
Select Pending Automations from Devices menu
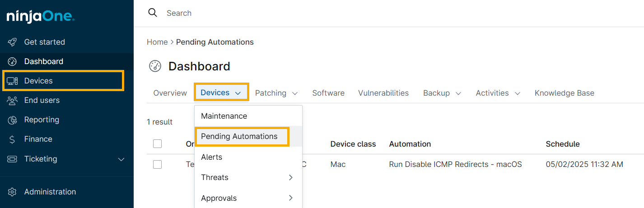tap(239, 136)
